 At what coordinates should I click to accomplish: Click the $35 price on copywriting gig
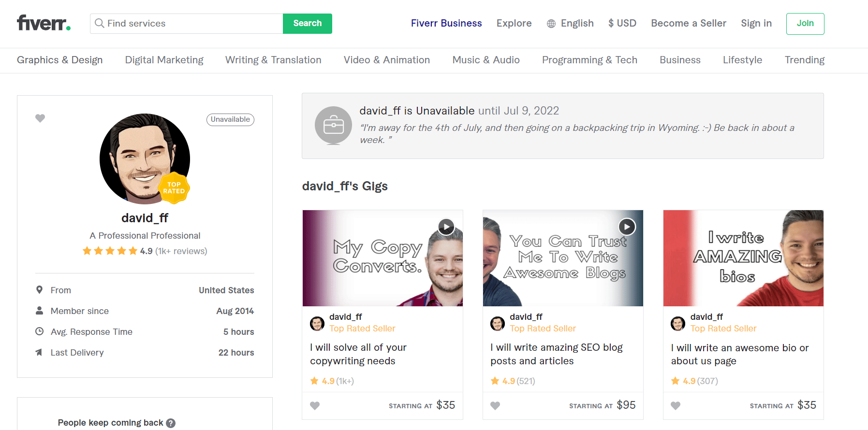click(x=446, y=405)
